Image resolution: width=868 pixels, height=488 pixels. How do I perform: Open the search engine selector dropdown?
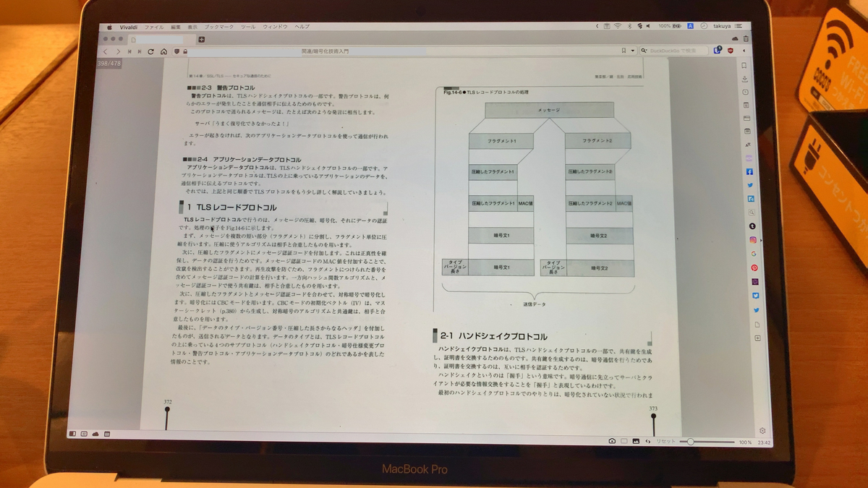pos(643,51)
